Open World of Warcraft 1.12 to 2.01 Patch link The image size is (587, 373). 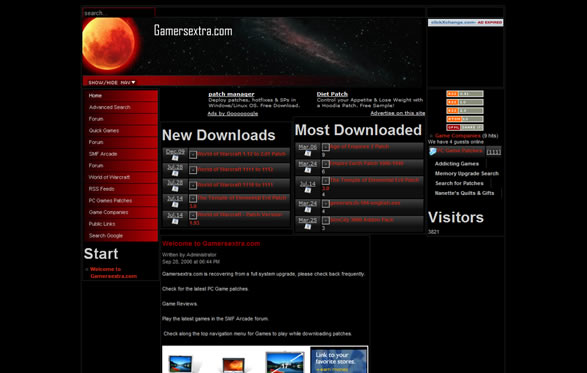pos(241,154)
